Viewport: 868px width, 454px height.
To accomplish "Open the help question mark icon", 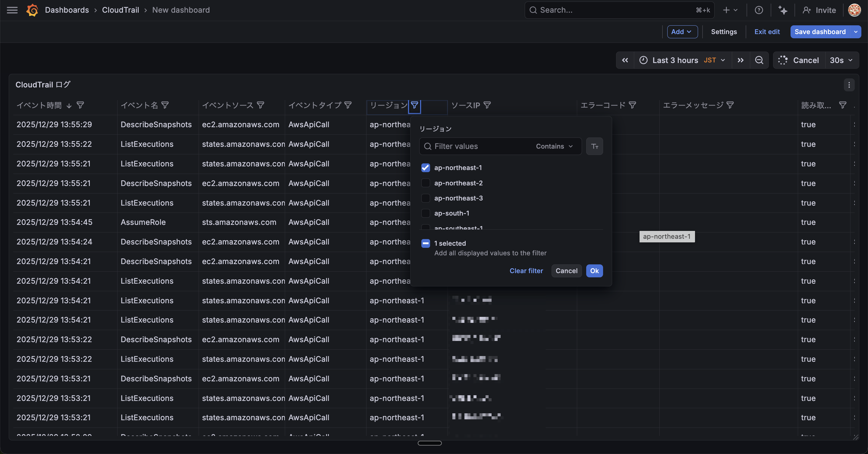I will [x=759, y=10].
